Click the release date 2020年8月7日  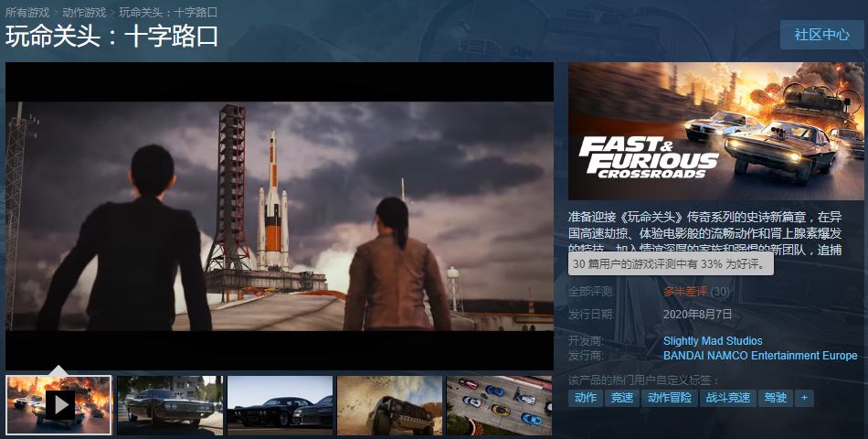[x=697, y=315]
